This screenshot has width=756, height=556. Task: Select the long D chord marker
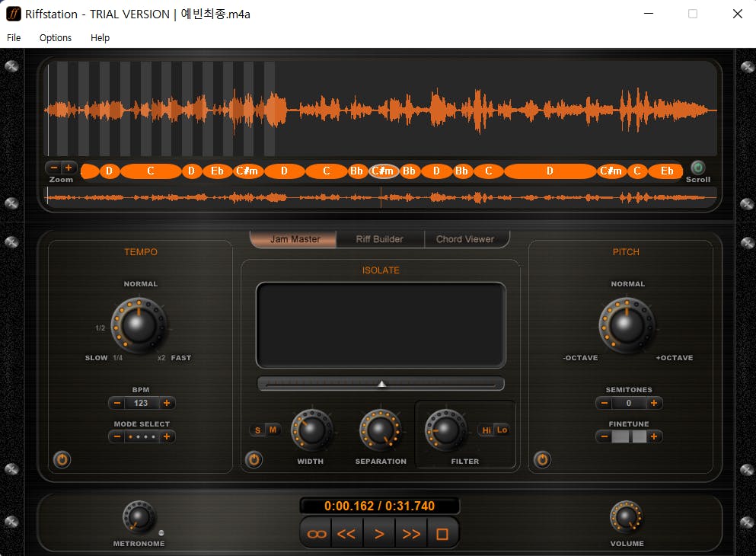[550, 171]
